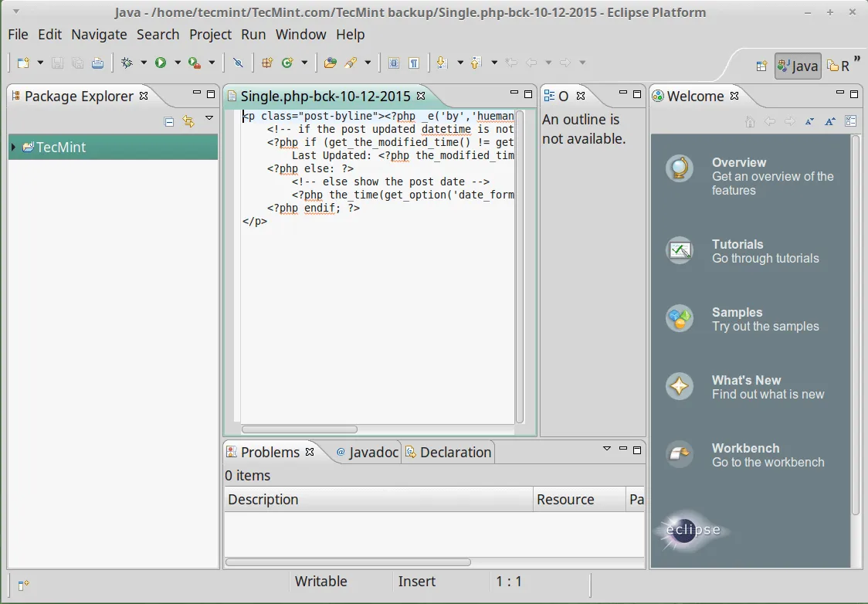Screen dimensions: 868x604
Task: Click the Open Type folder icon
Action: [330, 63]
